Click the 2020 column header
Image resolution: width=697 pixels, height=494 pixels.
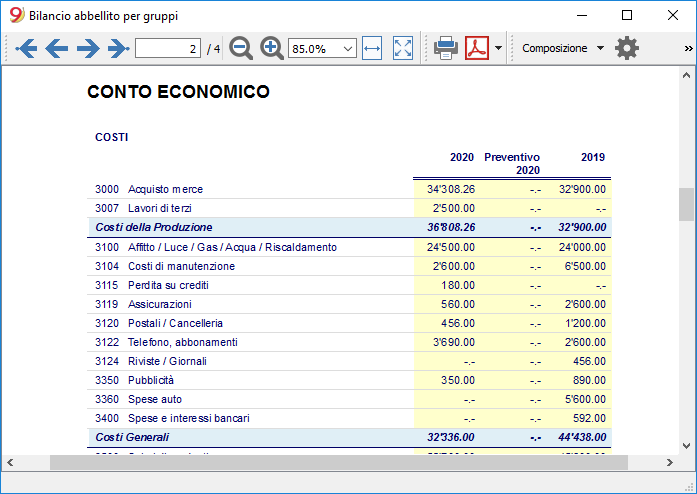462,157
